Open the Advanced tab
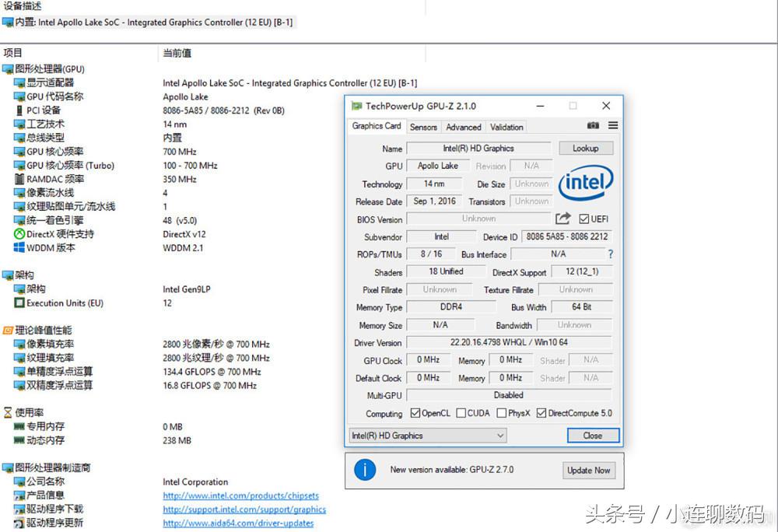This screenshot has width=778, height=532. (464, 127)
